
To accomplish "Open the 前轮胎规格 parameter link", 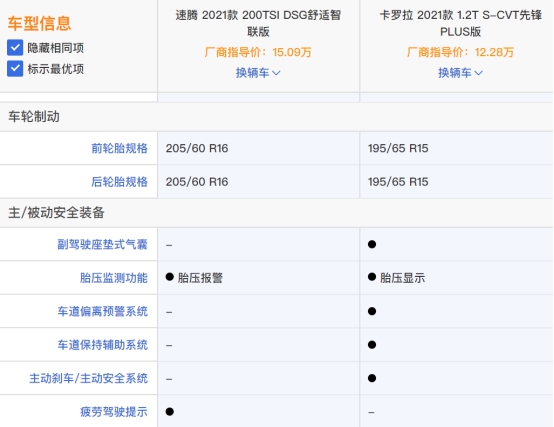I will click(x=119, y=148).
